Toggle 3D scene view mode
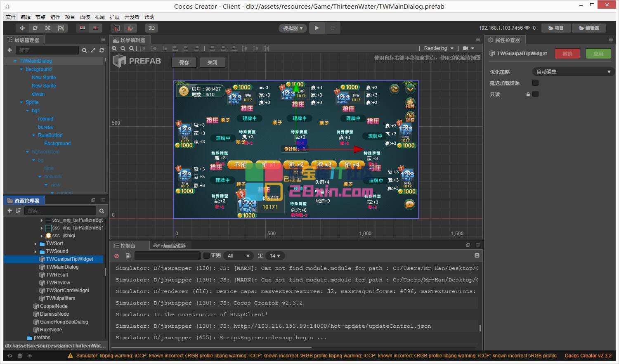Viewport: 619px width, 364px height. 151,28
